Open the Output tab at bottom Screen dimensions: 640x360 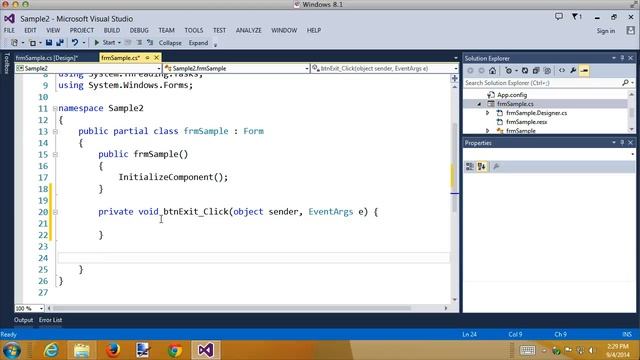(x=23, y=320)
